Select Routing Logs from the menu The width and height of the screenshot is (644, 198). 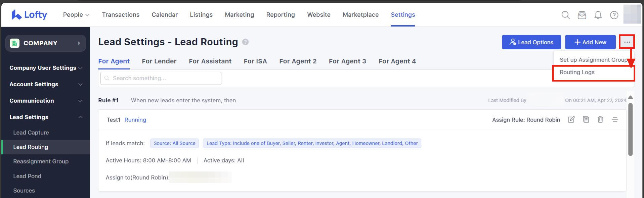[577, 72]
